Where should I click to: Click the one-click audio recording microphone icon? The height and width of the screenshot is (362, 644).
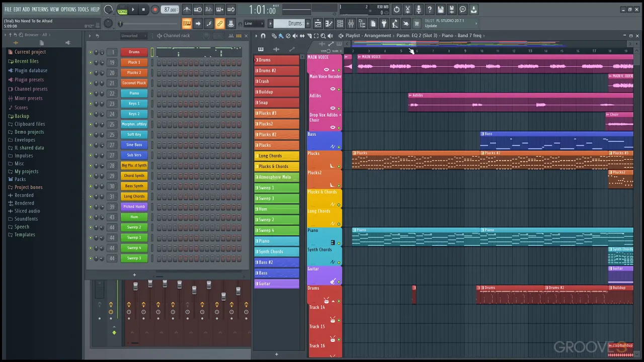[419, 10]
